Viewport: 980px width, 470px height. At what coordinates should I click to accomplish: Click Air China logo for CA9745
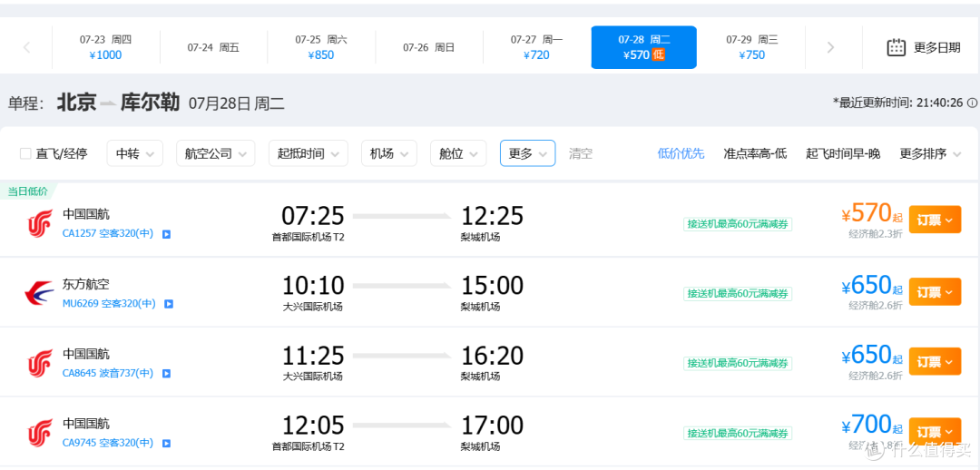(x=39, y=433)
